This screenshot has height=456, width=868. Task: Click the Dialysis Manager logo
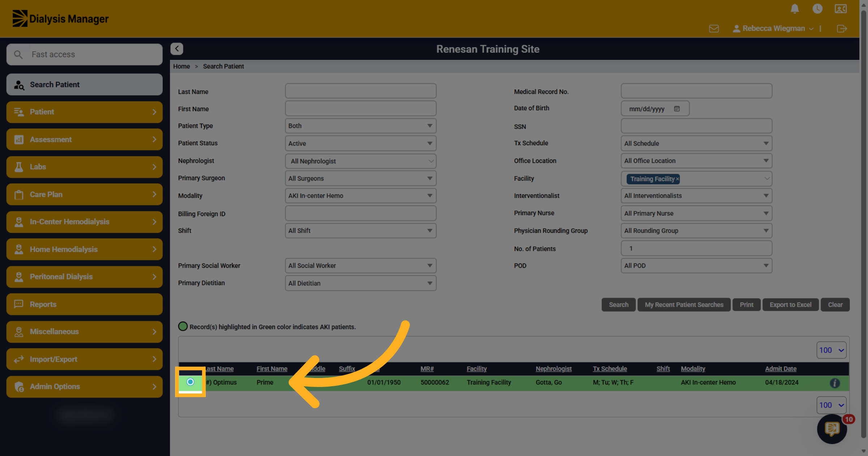click(60, 18)
